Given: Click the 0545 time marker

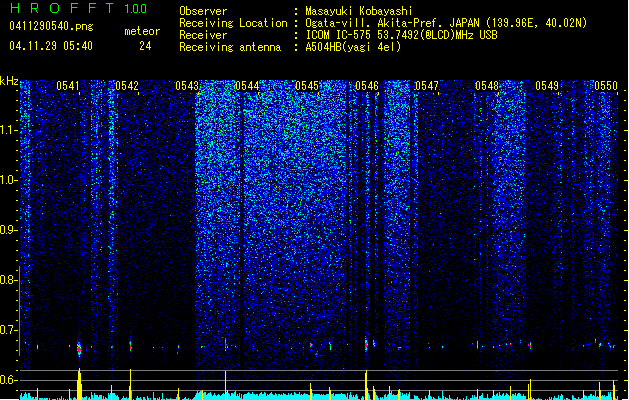Looking at the screenshot, I should pos(307,86).
